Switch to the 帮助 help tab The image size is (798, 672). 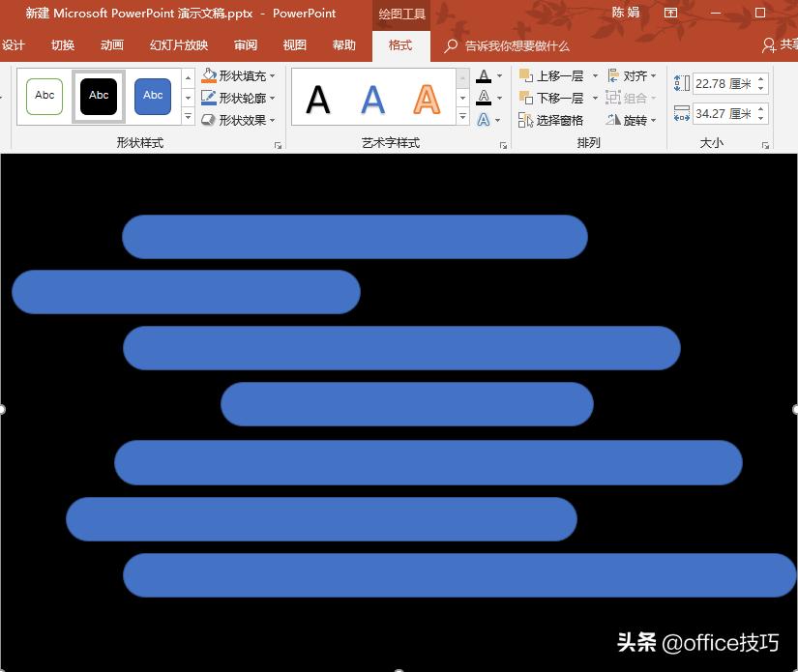click(344, 45)
